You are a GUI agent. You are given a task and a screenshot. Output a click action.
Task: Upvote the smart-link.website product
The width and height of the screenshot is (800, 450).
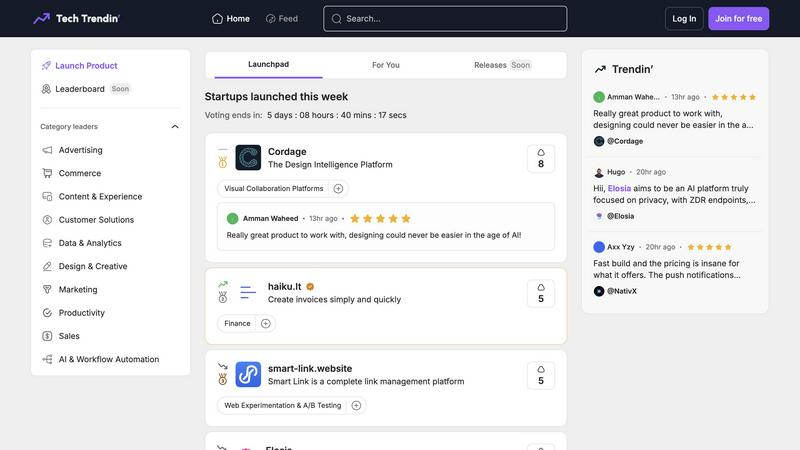click(x=541, y=376)
